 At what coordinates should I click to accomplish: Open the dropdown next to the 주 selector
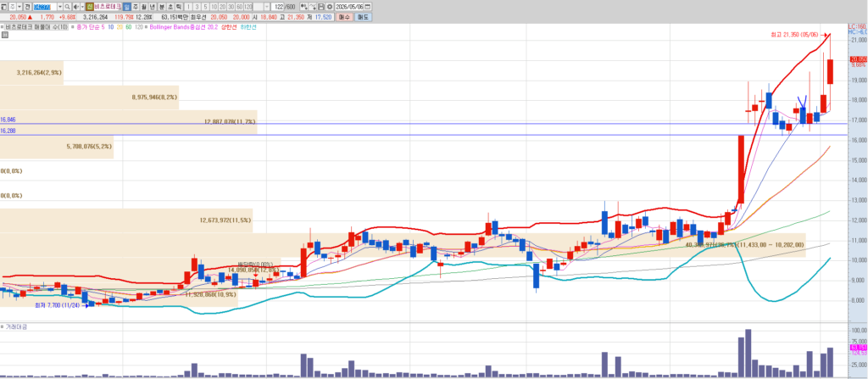coord(19,7)
